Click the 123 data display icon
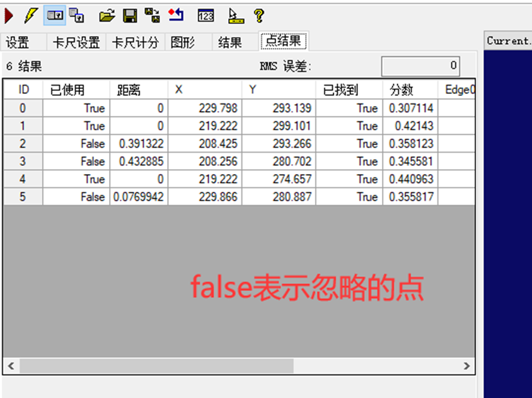This screenshot has width=532, height=398. point(206,16)
